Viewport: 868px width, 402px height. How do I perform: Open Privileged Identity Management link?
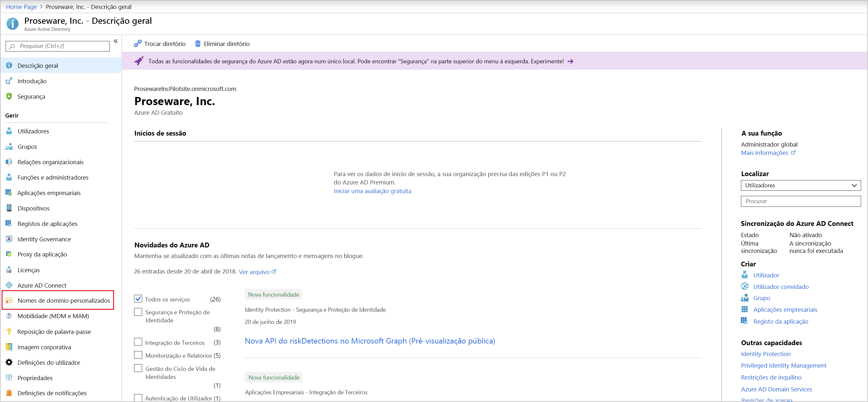(x=784, y=365)
